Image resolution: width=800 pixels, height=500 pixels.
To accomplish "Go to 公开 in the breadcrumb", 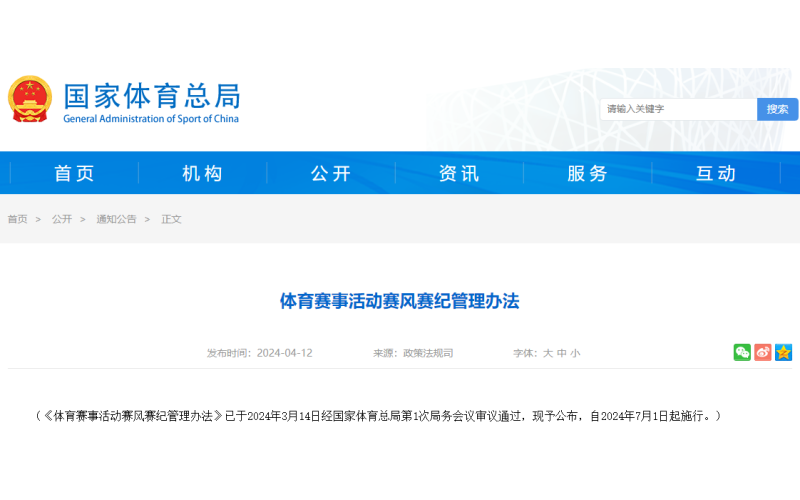I will pyautogui.click(x=62, y=219).
